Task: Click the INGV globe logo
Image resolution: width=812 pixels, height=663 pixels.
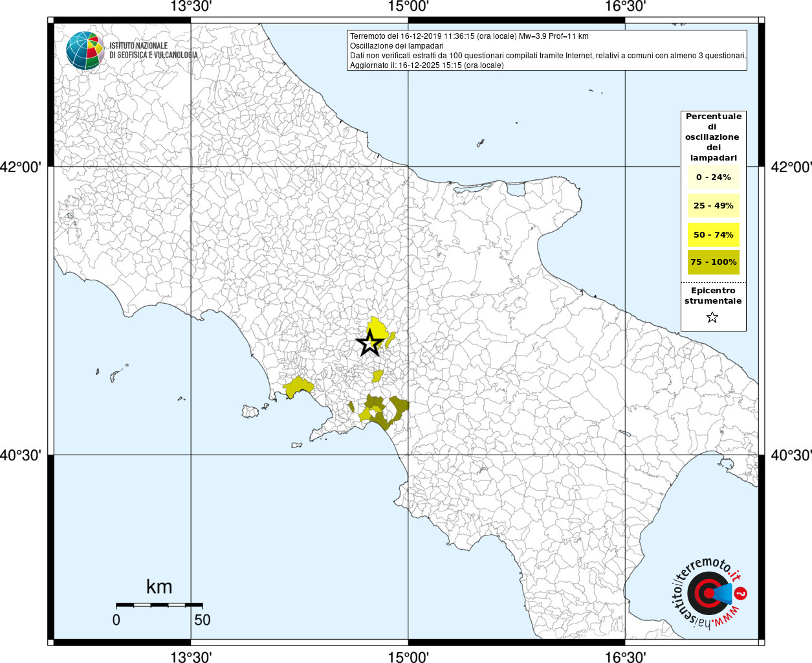Action: coord(85,51)
